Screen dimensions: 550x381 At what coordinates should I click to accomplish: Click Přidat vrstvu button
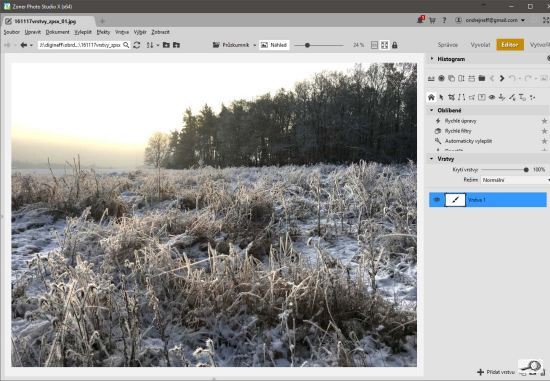coord(496,372)
